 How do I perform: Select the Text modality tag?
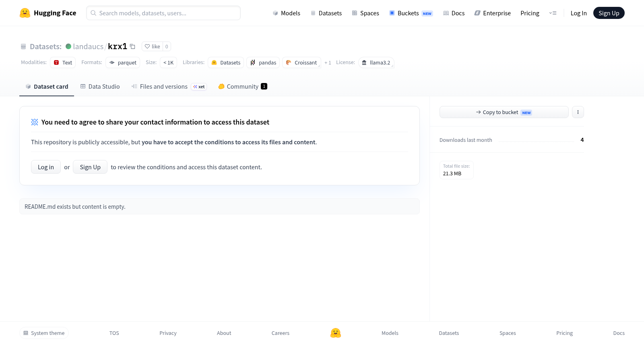pos(63,62)
